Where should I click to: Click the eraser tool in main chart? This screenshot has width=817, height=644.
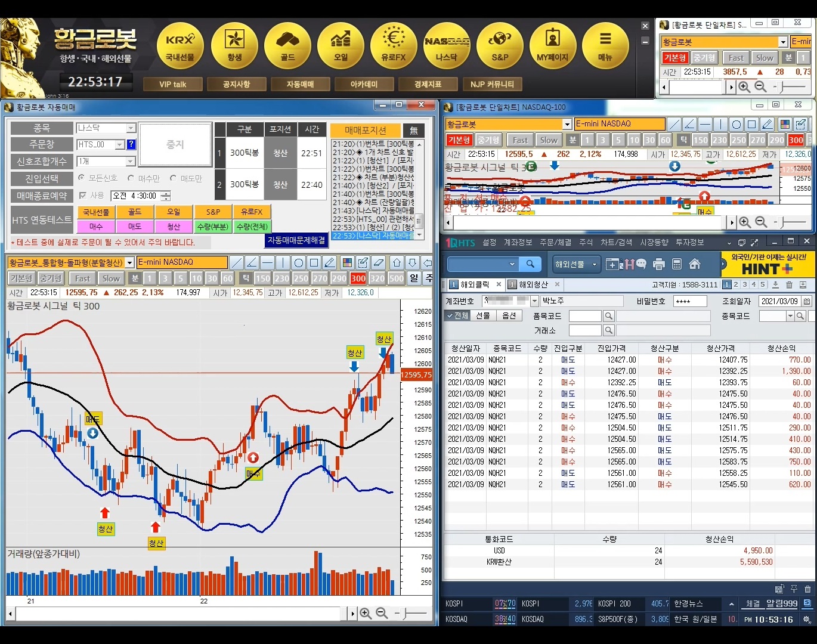point(378,262)
